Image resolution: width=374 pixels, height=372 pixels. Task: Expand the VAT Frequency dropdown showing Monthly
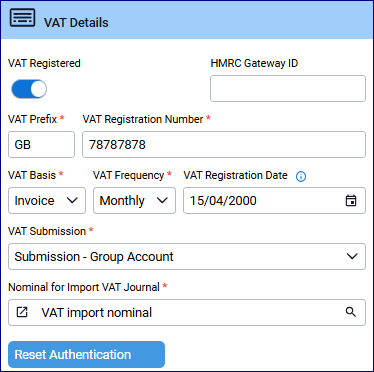(x=134, y=200)
